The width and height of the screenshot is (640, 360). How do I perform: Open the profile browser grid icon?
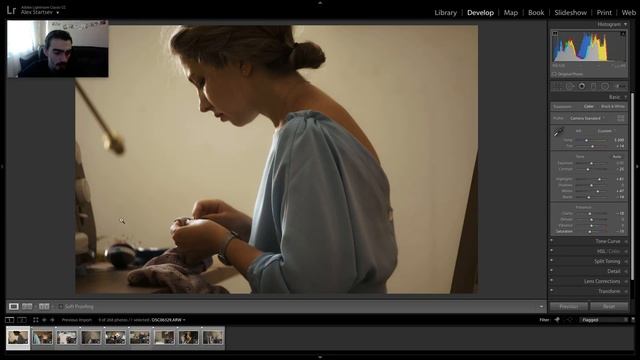click(x=620, y=118)
